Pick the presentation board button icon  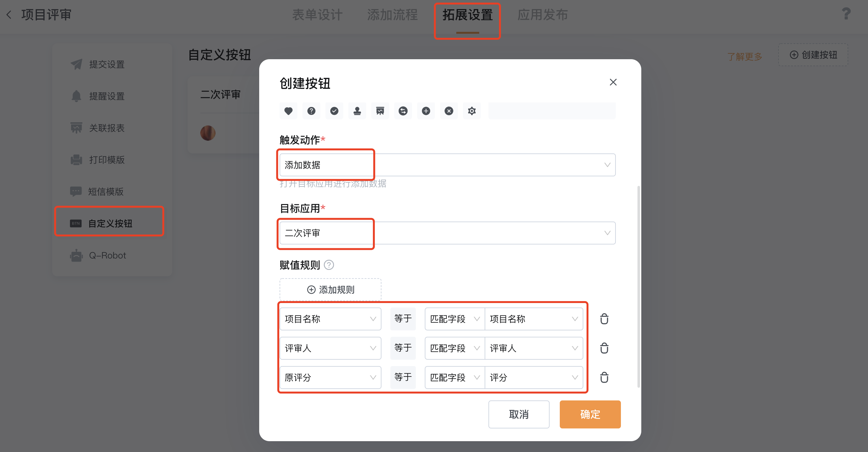[380, 111]
